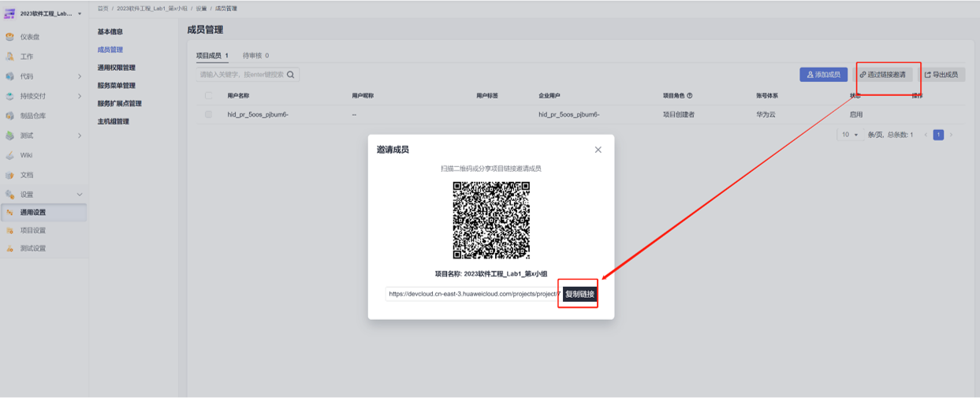The height and width of the screenshot is (398, 980).
Task: Check the hid_pr_5oos_pjbum6- row checkbox
Action: [208, 114]
